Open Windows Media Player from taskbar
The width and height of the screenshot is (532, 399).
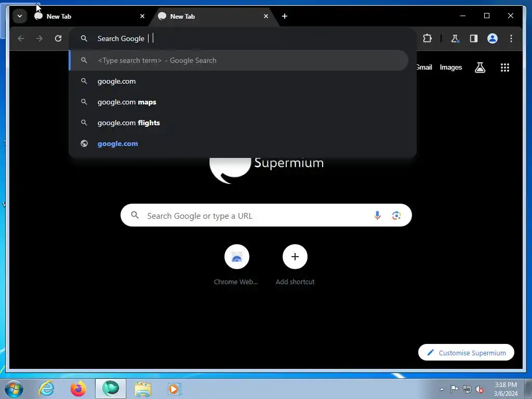[175, 389]
